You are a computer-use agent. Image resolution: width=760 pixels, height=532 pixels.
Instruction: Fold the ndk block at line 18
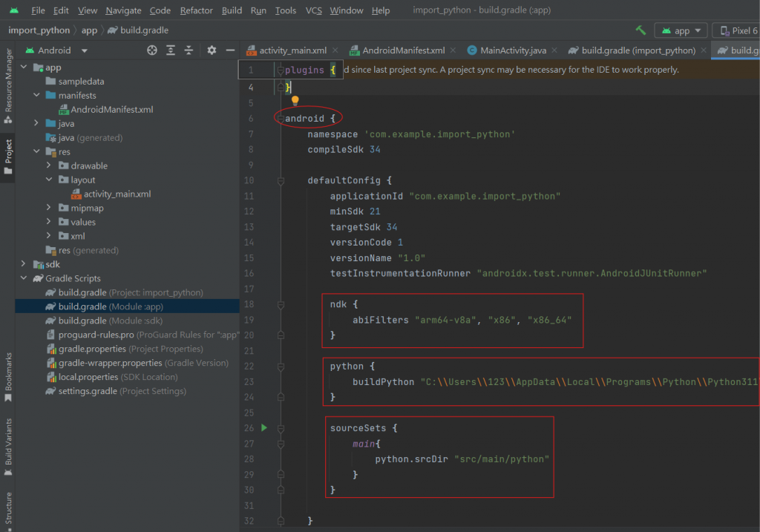click(x=281, y=305)
